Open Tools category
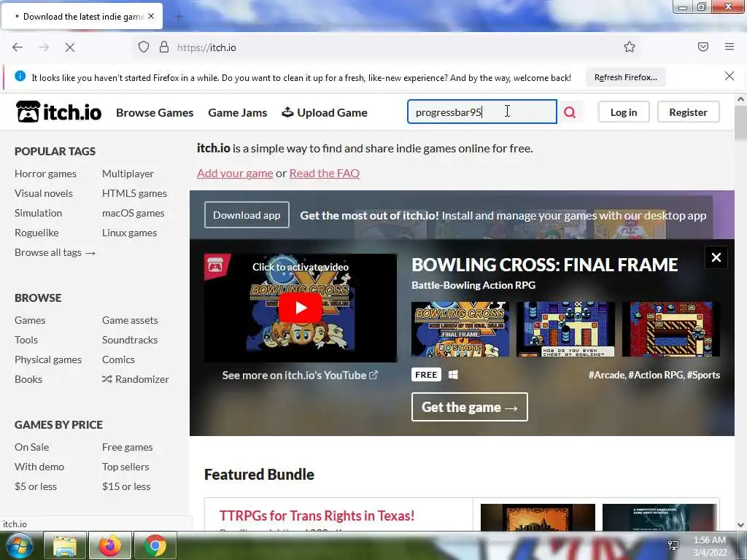The width and height of the screenshot is (747, 560). (26, 340)
